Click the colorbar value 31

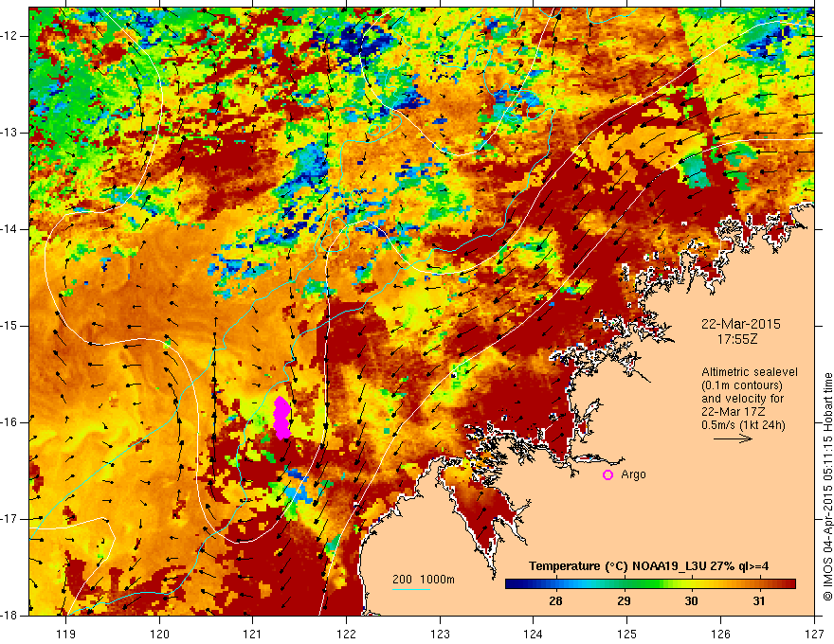[x=759, y=601]
